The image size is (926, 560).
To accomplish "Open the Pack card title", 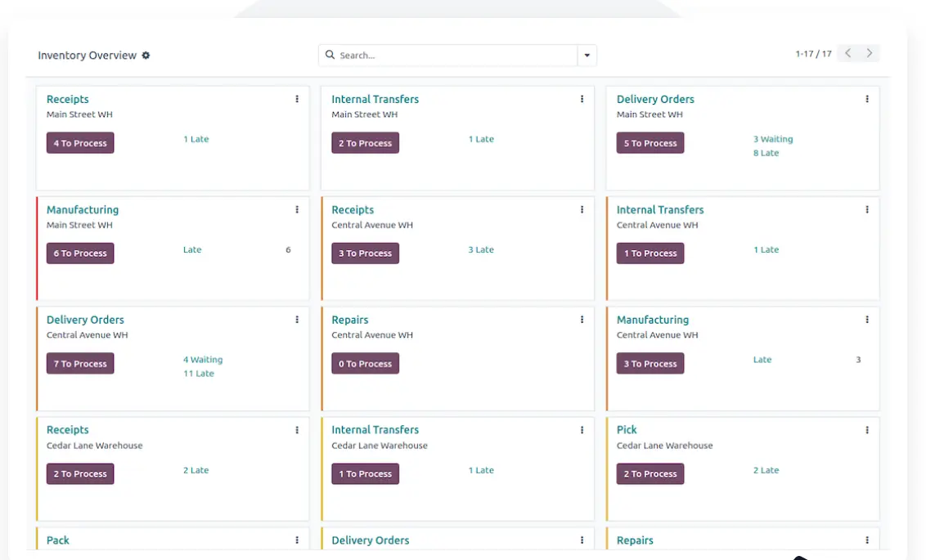I will [x=58, y=540].
